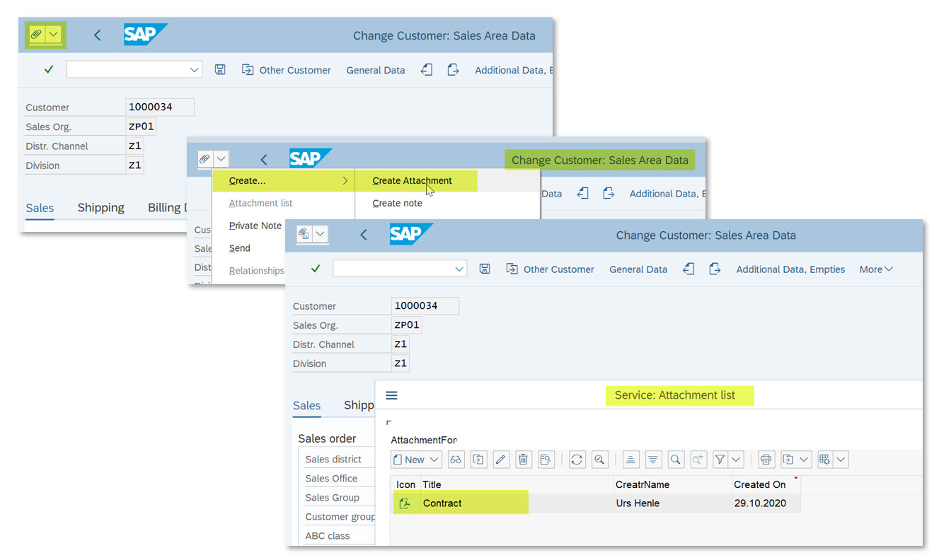939x560 pixels.
Task: Expand the layout settings dropdown arrow
Action: [840, 460]
